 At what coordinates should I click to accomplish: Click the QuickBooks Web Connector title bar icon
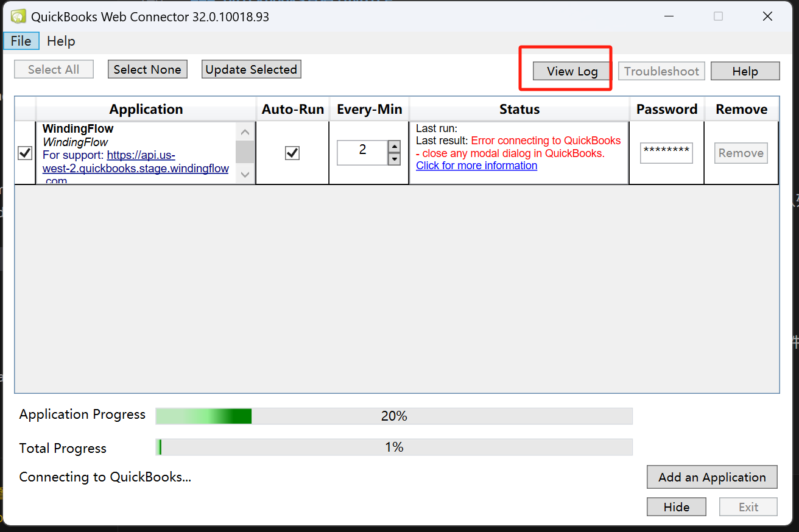(x=18, y=16)
